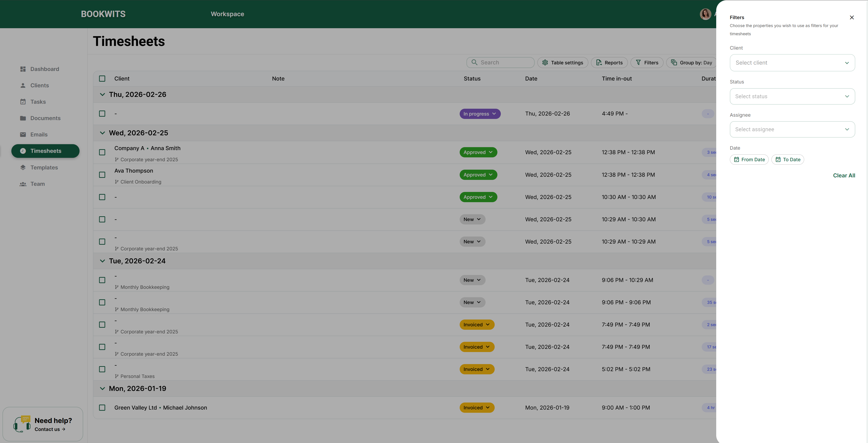Viewport: 868px width, 443px height.
Task: Click the Tasks calendar icon in sidebar
Action: coord(23,102)
